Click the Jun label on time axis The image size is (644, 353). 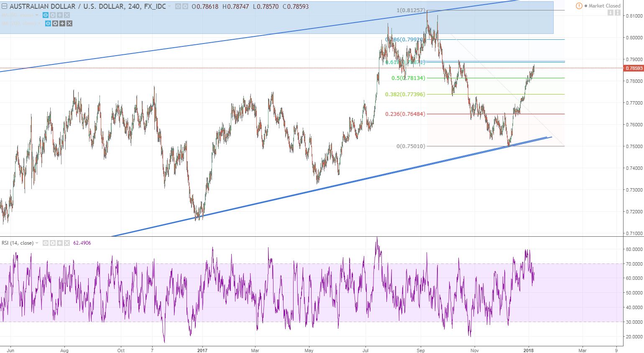point(10,350)
